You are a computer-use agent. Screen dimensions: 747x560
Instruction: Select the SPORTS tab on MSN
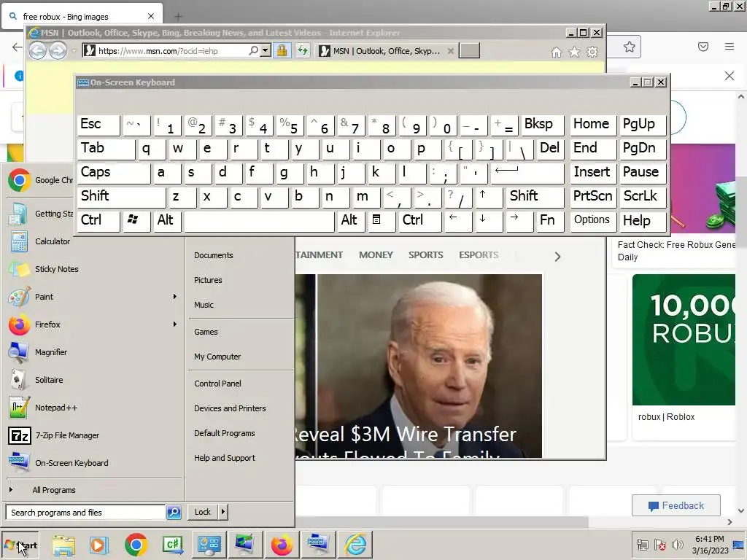click(425, 254)
